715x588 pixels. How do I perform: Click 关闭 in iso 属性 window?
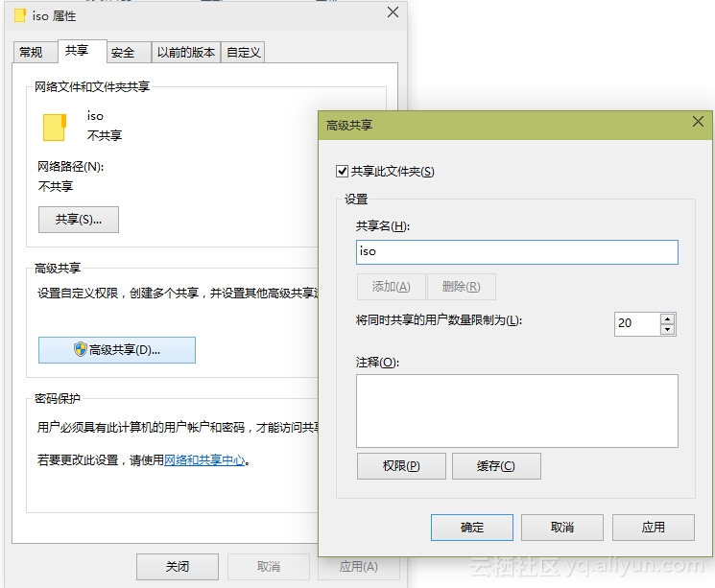pyautogui.click(x=178, y=567)
